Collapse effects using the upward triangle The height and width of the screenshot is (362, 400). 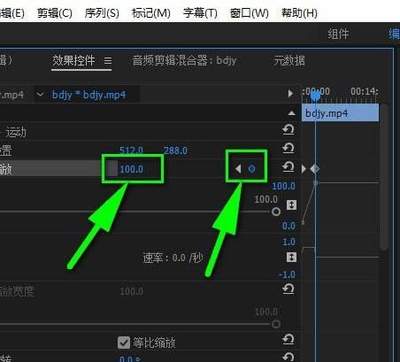tap(292, 113)
